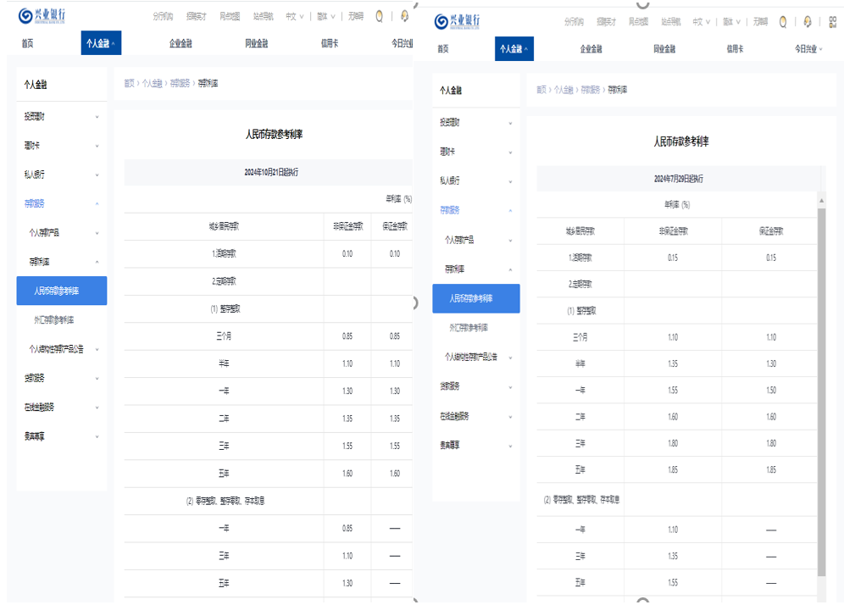Click the search magnifier icon in the right window
The width and height of the screenshot is (844, 616).
click(783, 22)
